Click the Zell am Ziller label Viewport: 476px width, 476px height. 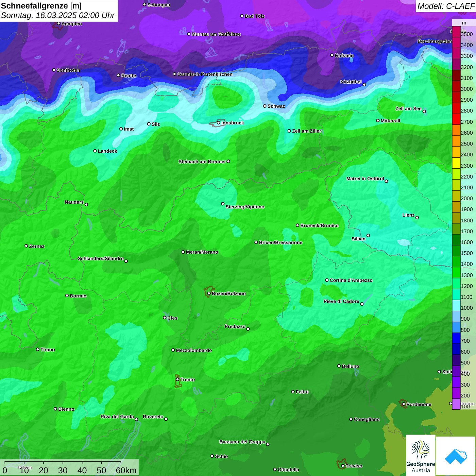click(307, 131)
